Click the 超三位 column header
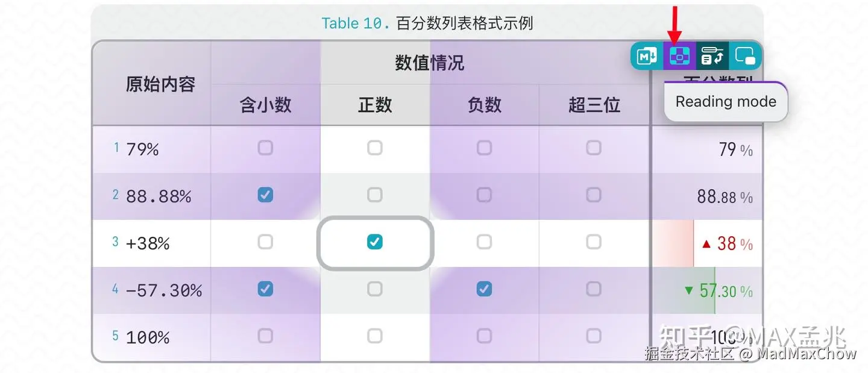Image resolution: width=868 pixels, height=373 pixels. coord(594,105)
